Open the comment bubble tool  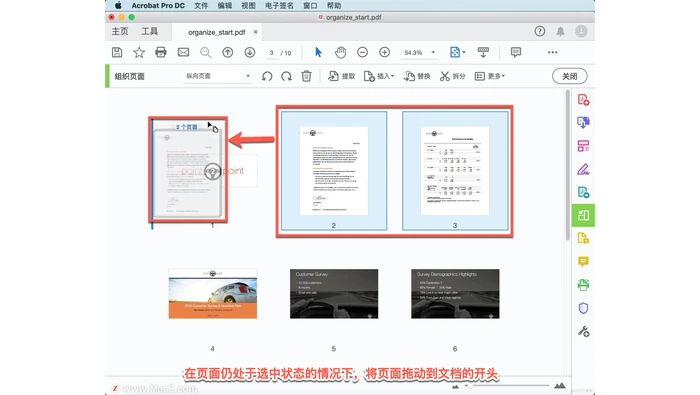click(516, 52)
